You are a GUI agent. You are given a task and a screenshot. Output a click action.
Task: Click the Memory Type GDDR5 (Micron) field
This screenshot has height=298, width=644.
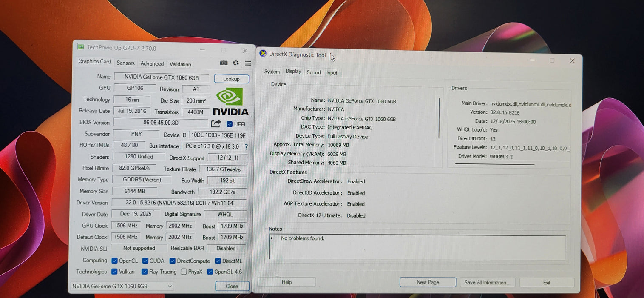pyautogui.click(x=142, y=180)
